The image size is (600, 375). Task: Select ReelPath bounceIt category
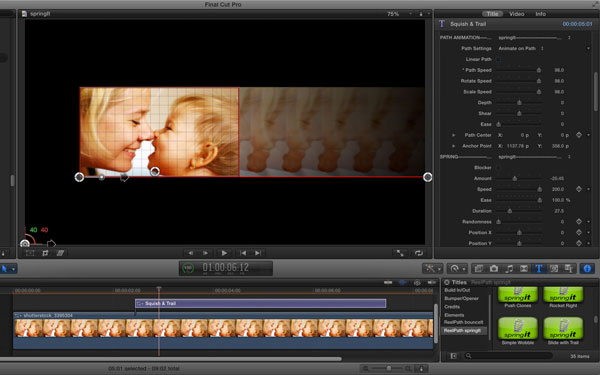pos(463,322)
